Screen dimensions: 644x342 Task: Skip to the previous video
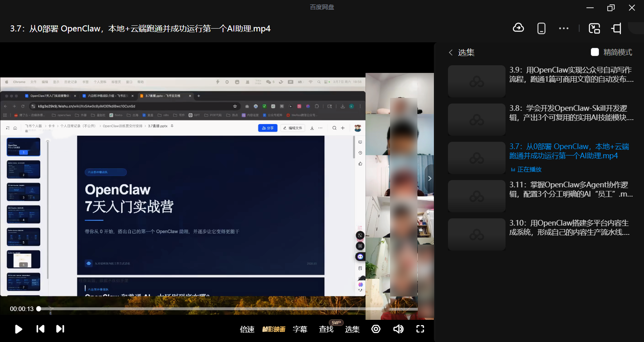tap(40, 329)
